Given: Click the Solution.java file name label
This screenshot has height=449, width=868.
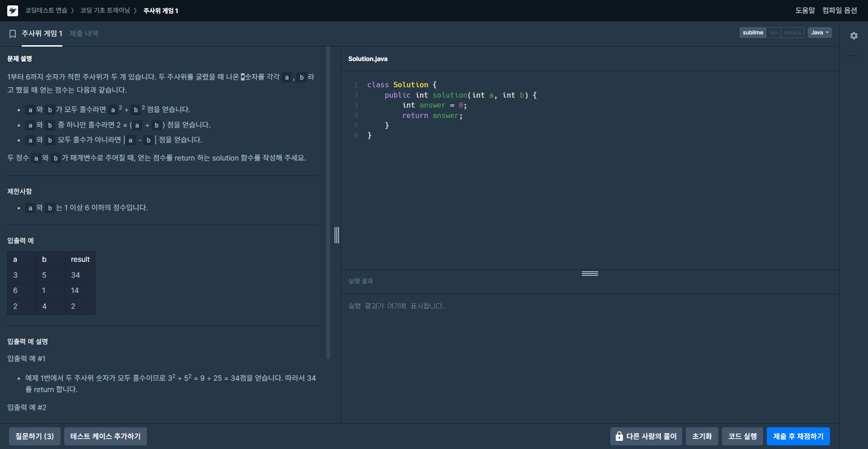Looking at the screenshot, I should [368, 59].
